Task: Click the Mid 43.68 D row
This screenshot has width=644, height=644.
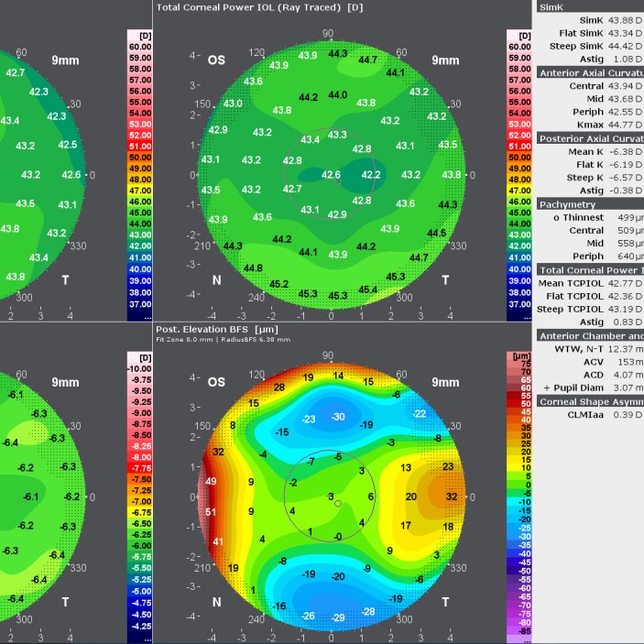Action: click(614, 99)
